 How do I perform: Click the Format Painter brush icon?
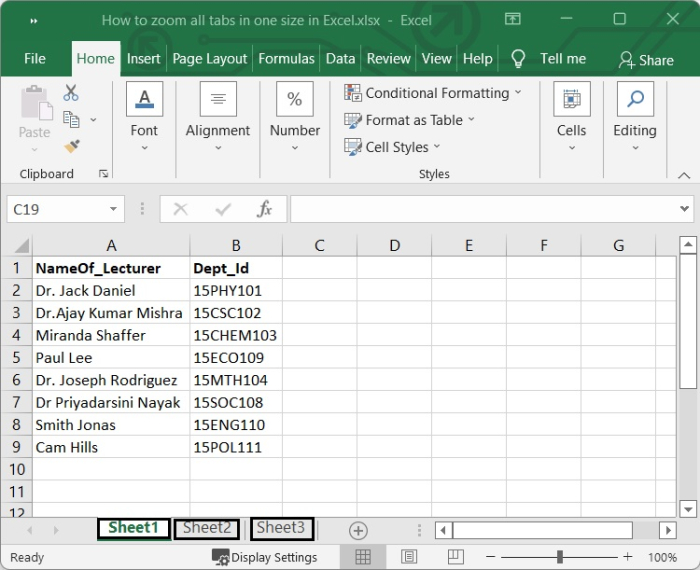[71, 146]
